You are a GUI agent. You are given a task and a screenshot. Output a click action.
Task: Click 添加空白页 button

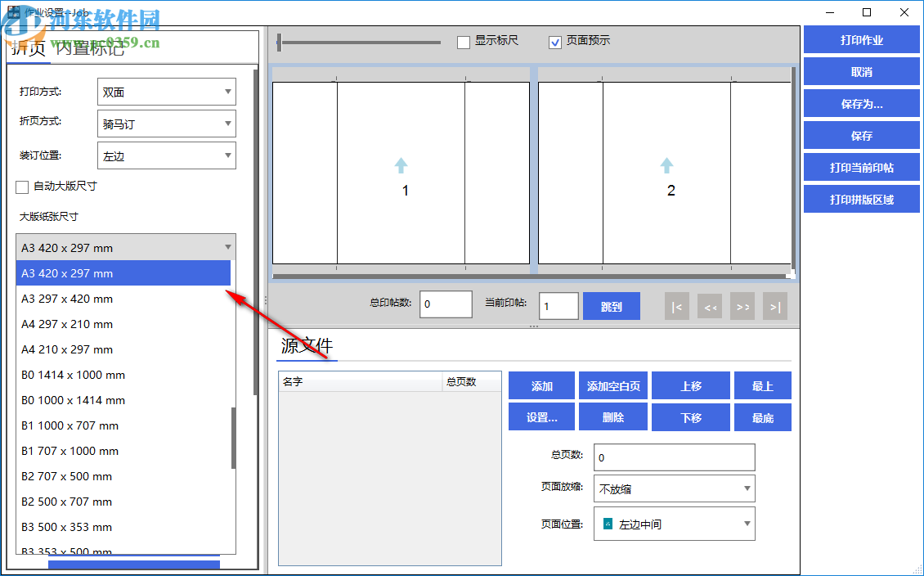click(612, 385)
